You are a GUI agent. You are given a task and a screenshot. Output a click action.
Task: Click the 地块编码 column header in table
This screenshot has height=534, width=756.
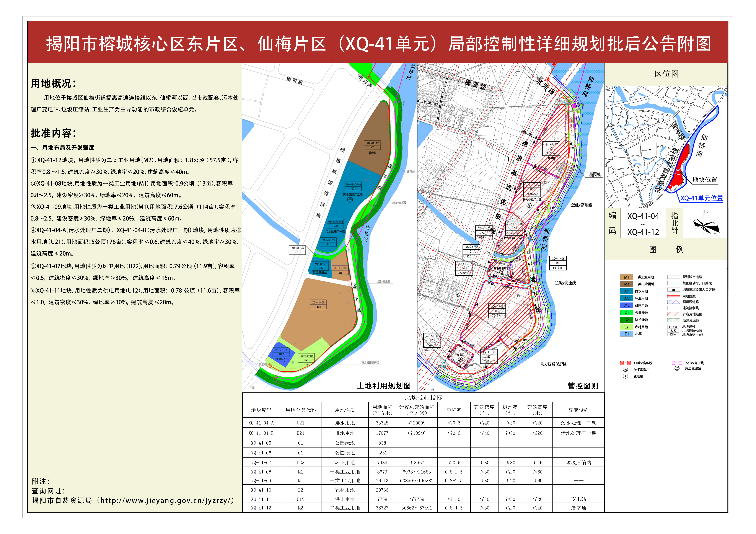pyautogui.click(x=261, y=410)
